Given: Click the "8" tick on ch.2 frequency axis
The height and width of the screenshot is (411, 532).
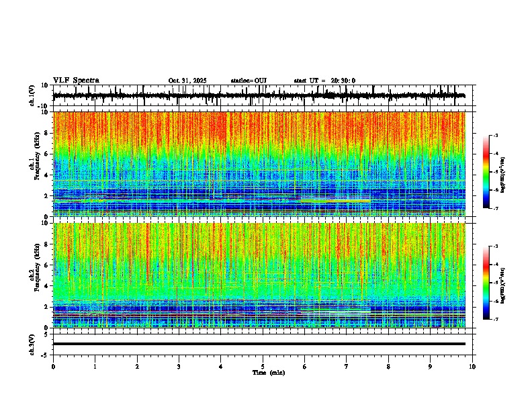Looking at the screenshot, I should (x=47, y=244).
